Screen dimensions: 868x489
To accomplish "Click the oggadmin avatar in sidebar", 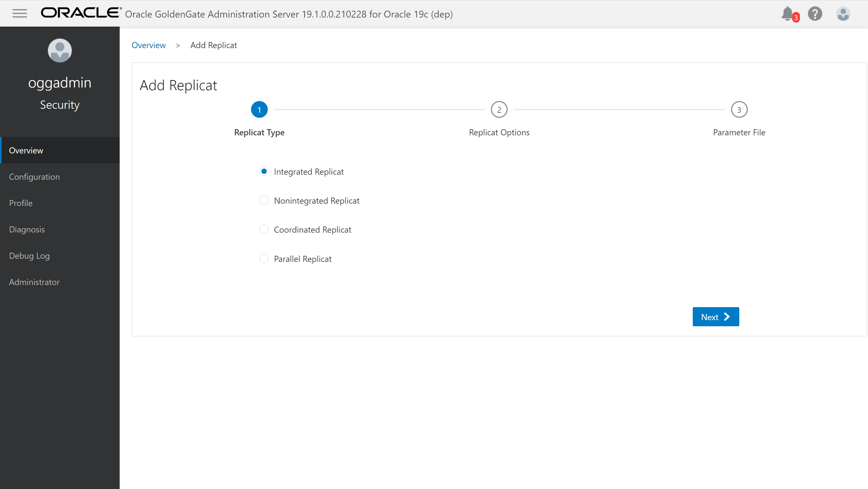I will 60,51.
